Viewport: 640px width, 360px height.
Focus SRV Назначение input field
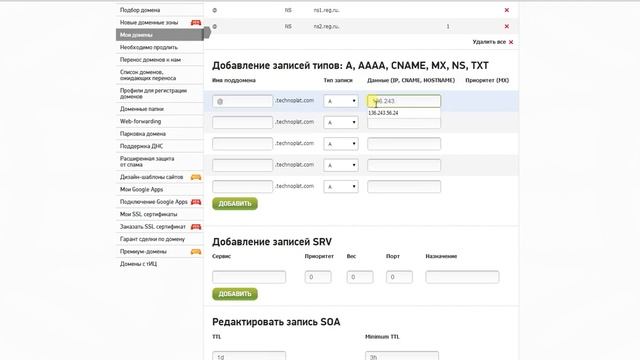462,277
